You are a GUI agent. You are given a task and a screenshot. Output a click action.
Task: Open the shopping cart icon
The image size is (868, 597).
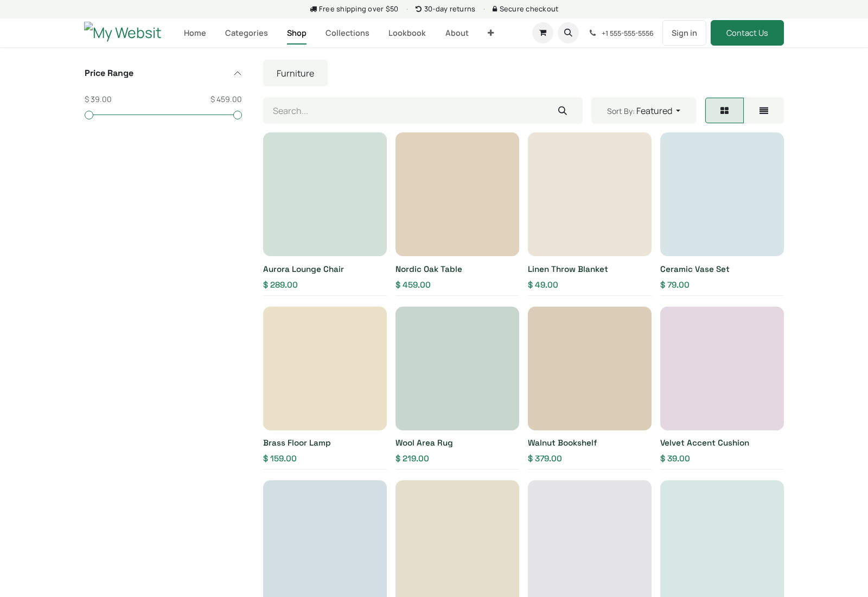(542, 33)
